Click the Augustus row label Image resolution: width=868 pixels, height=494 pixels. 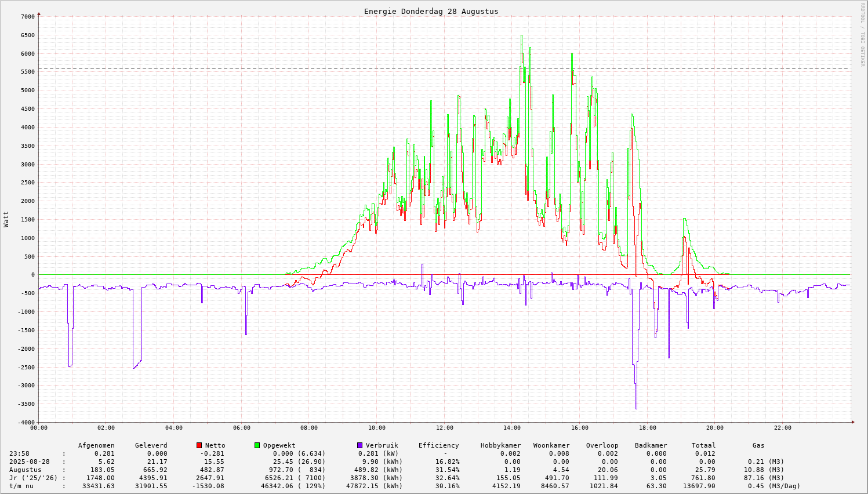25,470
